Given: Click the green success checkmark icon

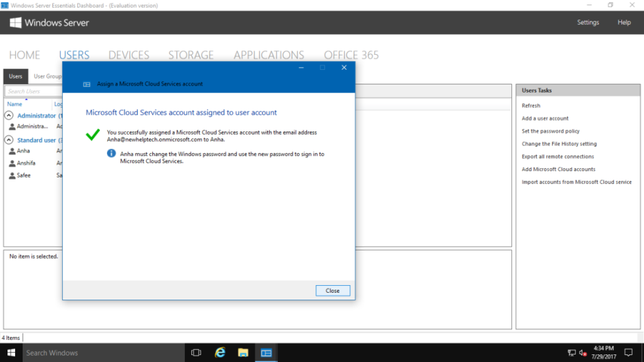Looking at the screenshot, I should [x=93, y=135].
